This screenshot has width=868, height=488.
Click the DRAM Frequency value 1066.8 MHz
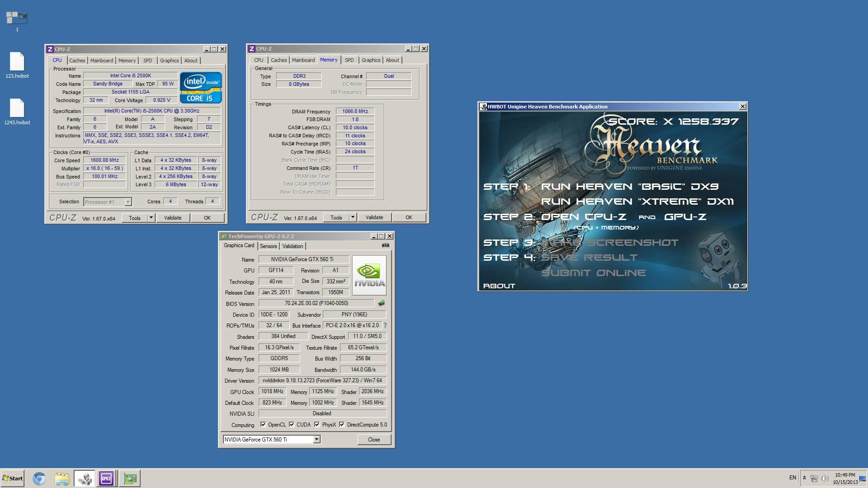pyautogui.click(x=355, y=111)
